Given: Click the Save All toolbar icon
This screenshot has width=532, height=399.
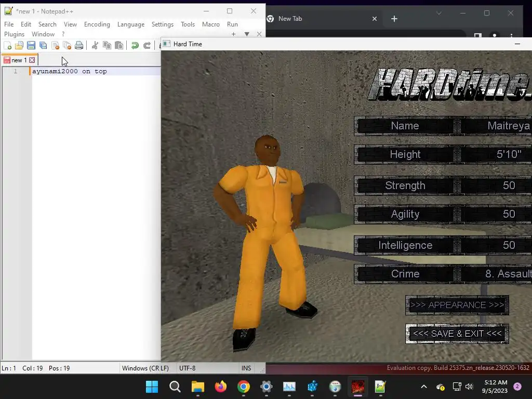Looking at the screenshot, I should pos(43,46).
